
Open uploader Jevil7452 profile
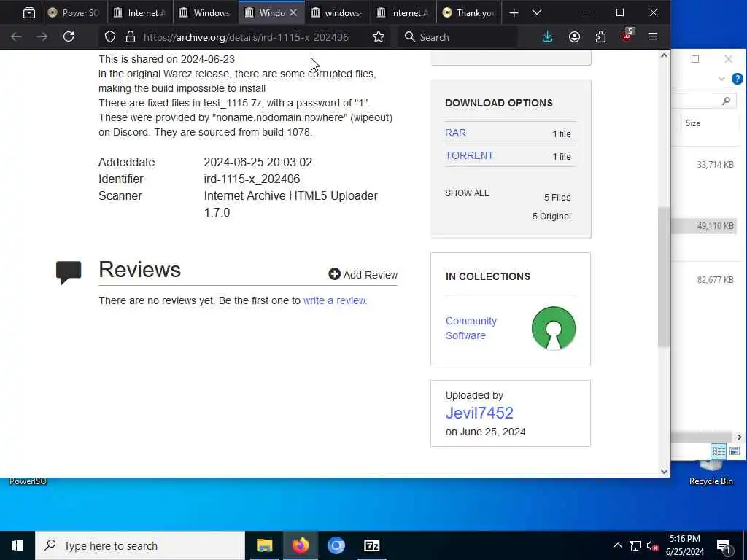[x=479, y=413]
